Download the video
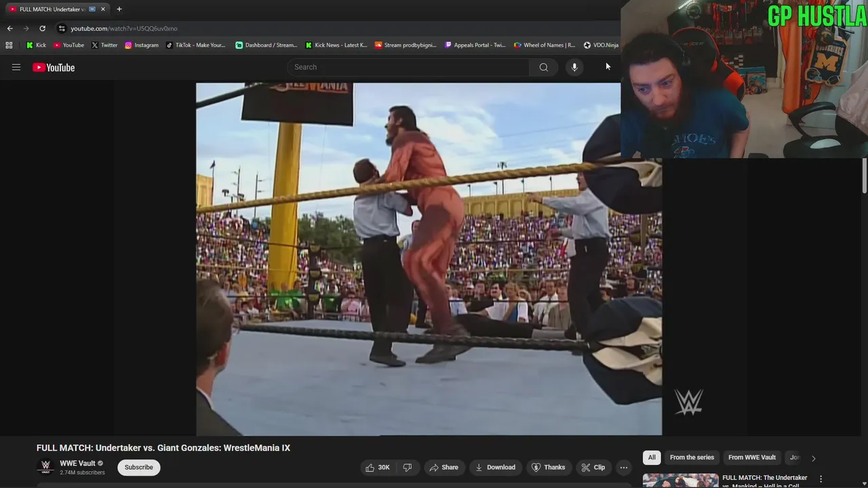 point(495,467)
